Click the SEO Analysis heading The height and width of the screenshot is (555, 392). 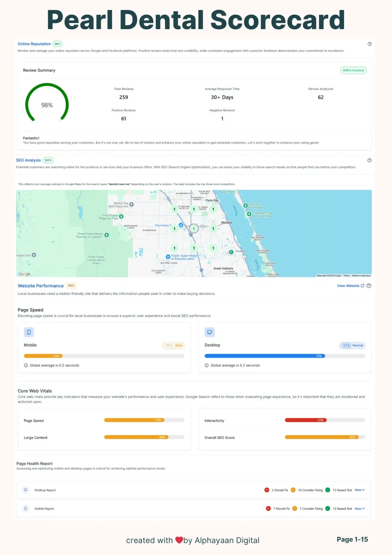tap(28, 160)
